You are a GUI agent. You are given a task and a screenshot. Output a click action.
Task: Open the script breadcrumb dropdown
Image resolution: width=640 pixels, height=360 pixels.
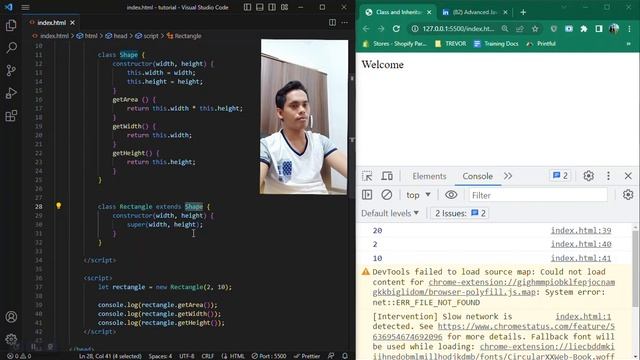pos(147,36)
